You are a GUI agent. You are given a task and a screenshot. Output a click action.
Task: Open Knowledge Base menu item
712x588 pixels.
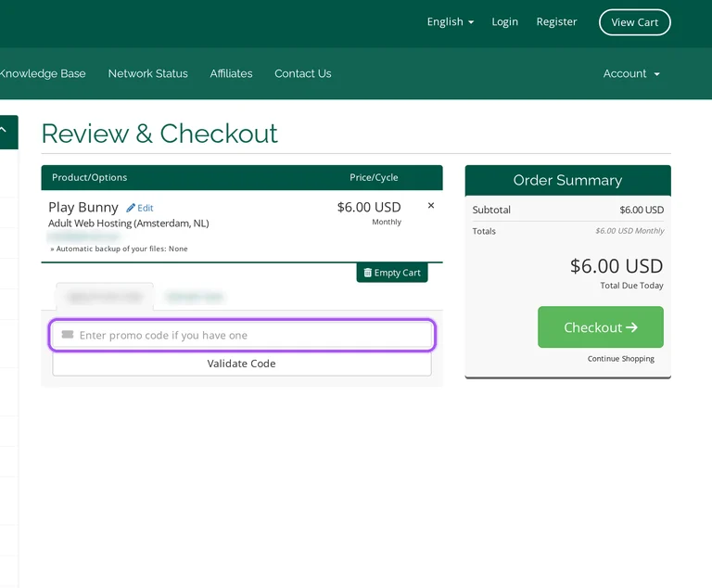click(43, 73)
